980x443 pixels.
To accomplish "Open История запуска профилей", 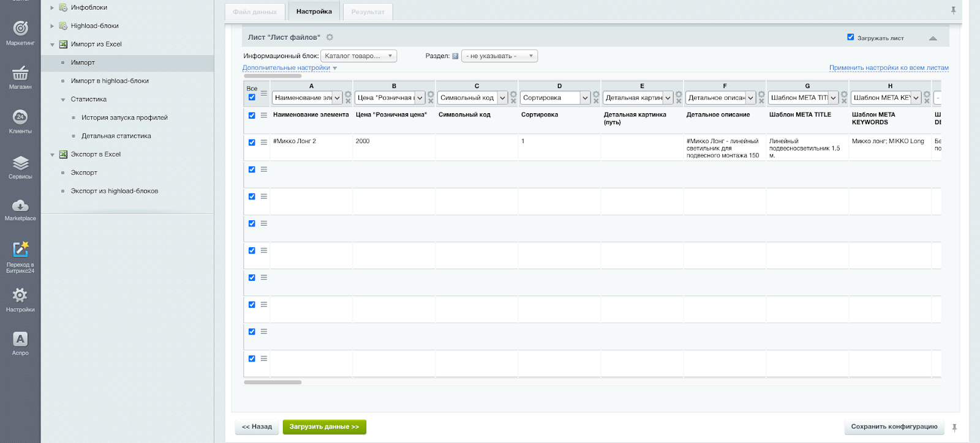I will (124, 117).
